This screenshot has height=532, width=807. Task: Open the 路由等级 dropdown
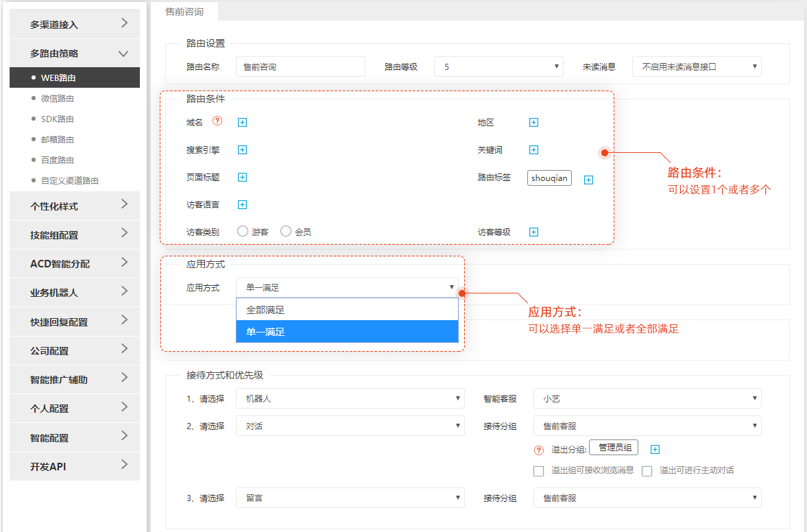[498, 67]
